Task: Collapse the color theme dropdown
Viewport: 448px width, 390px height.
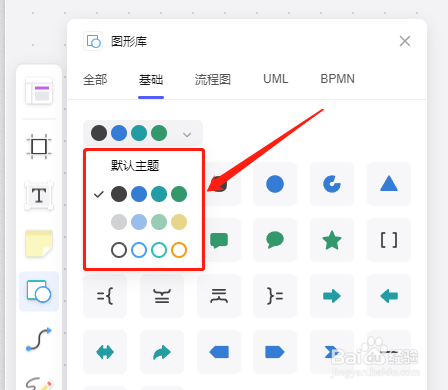Action: point(143,133)
